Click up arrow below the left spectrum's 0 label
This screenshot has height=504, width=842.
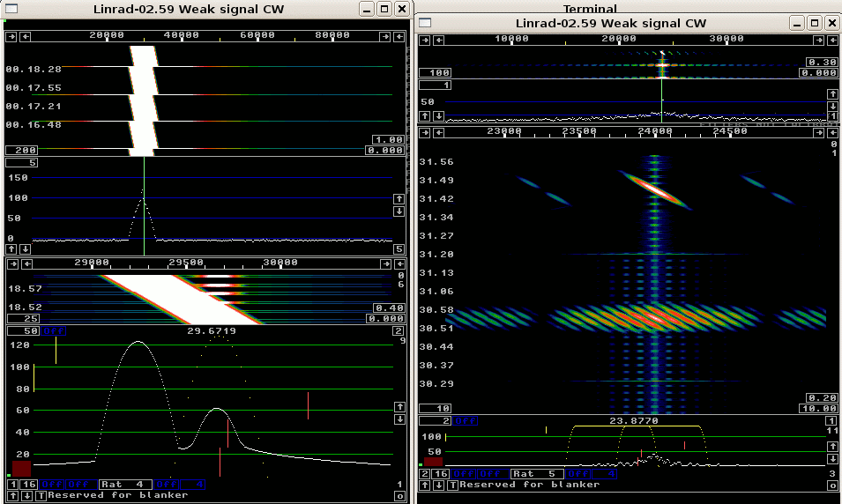[x=11, y=249]
